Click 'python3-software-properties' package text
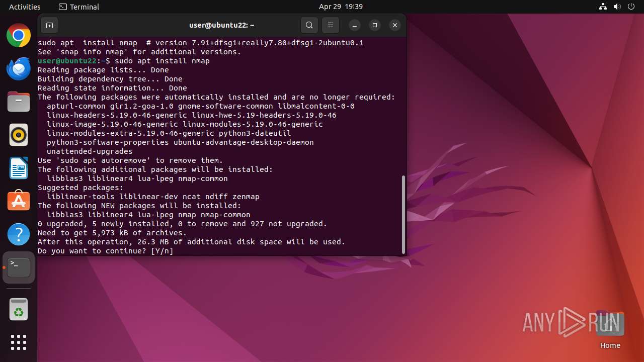The height and width of the screenshot is (362, 644). [108, 142]
